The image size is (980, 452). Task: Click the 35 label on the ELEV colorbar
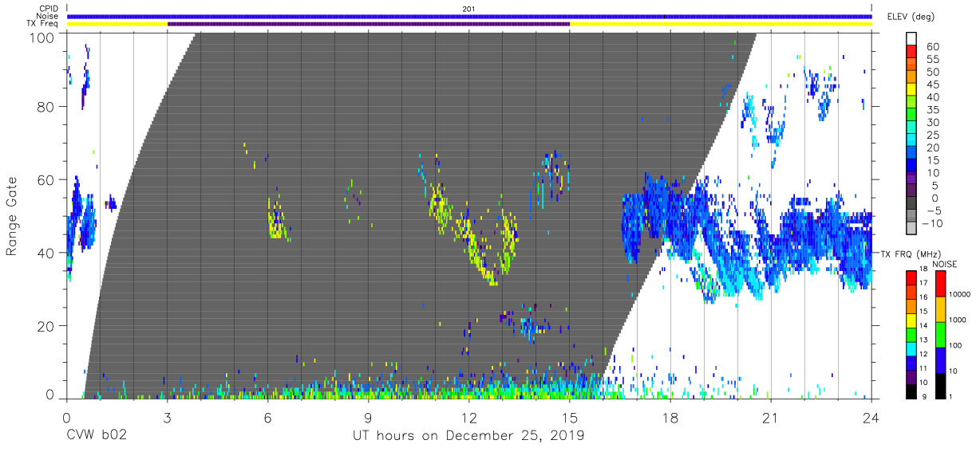click(931, 109)
